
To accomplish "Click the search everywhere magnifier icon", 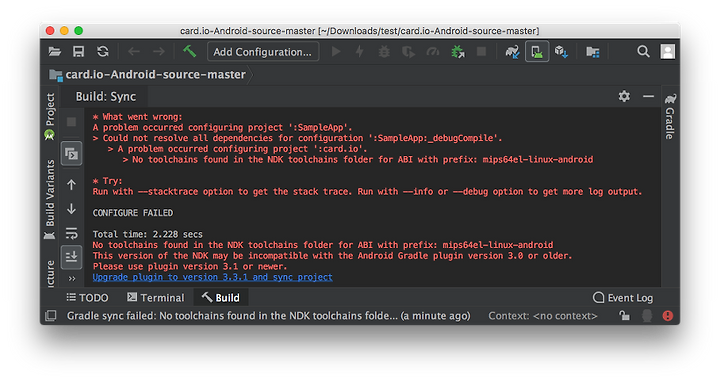I will click(643, 51).
